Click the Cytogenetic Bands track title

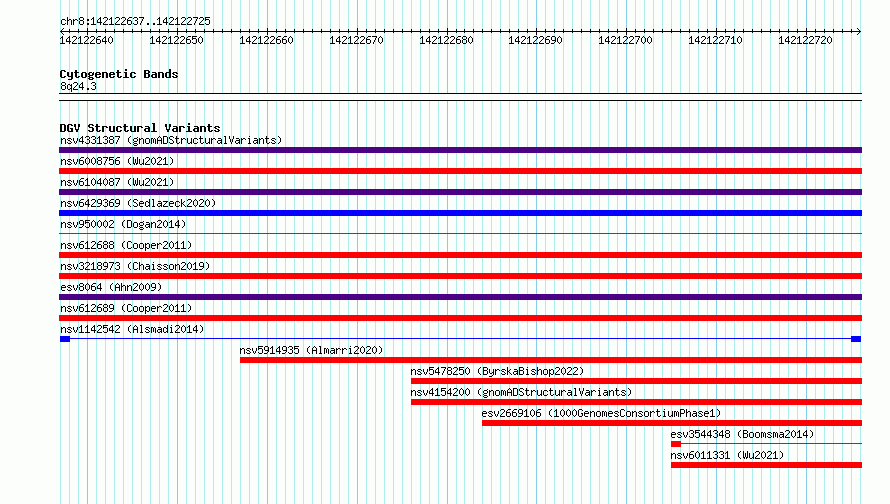119,74
